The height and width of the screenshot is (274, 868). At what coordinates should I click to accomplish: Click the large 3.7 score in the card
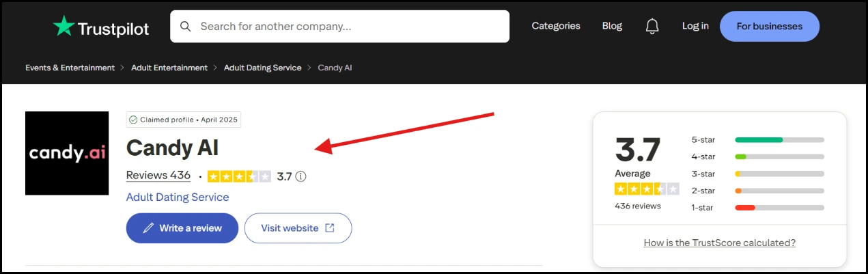point(638,150)
